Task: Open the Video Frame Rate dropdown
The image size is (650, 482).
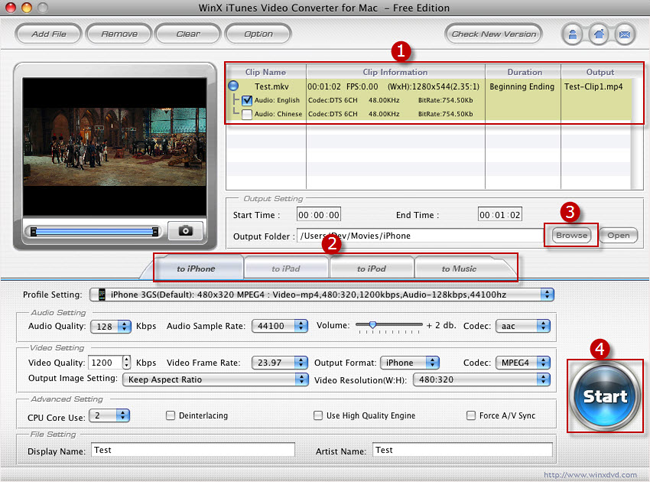Action: coord(280,363)
